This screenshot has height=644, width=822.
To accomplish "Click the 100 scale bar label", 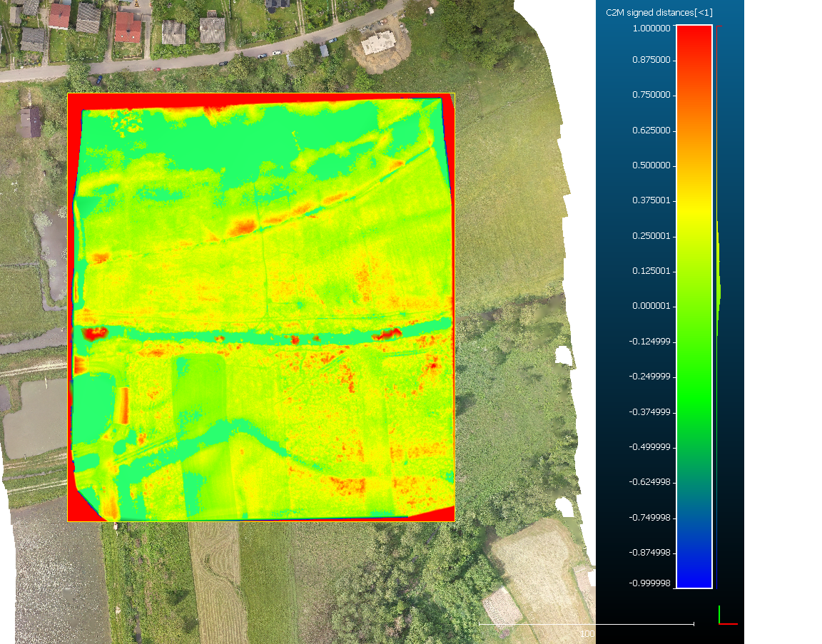I will (x=587, y=634).
